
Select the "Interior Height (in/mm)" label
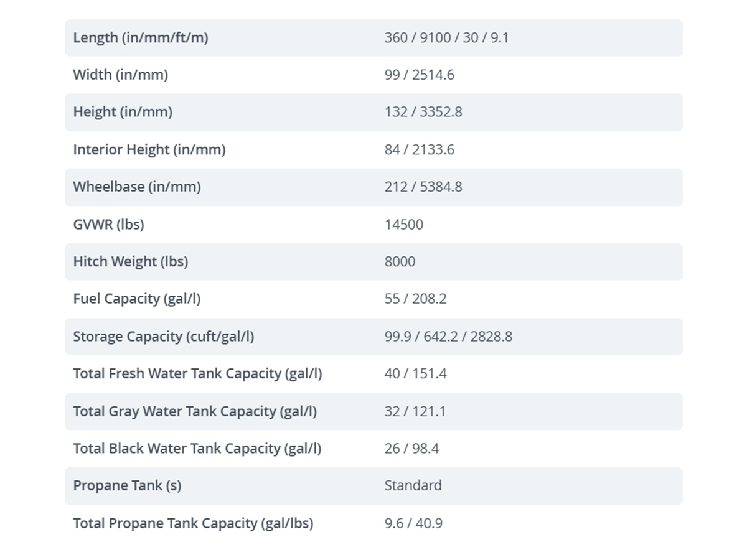(x=149, y=150)
